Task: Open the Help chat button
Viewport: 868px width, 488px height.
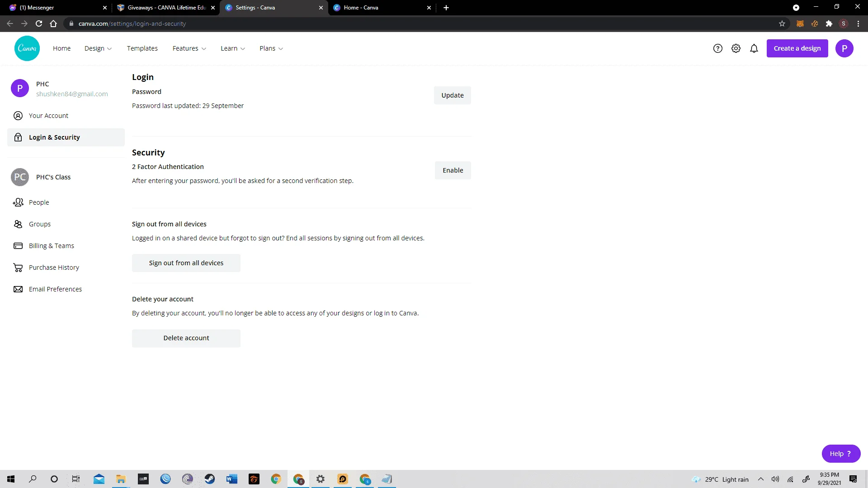Action: click(x=841, y=454)
